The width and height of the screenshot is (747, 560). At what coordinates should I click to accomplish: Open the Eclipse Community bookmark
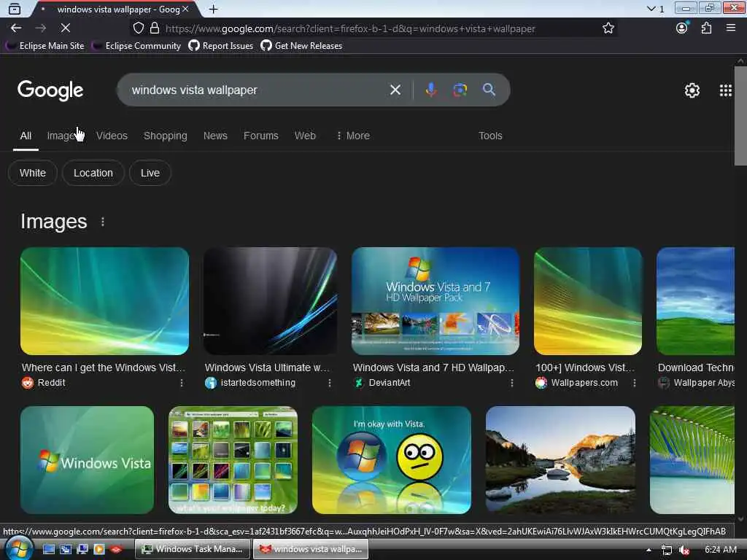pos(136,46)
